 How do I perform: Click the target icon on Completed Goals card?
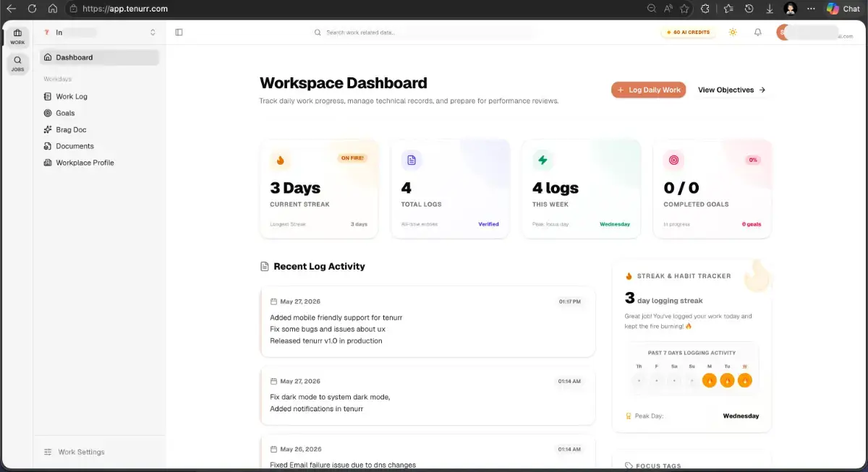click(x=674, y=160)
